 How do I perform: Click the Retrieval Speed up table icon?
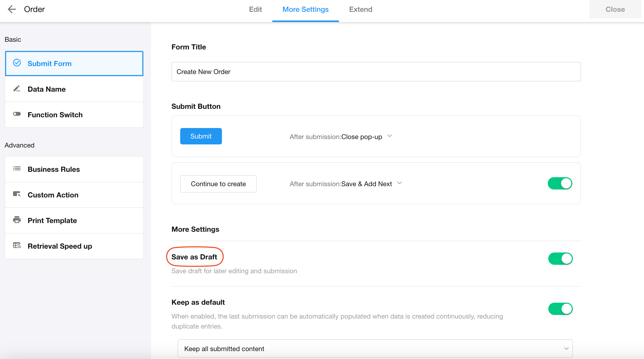pyautogui.click(x=17, y=246)
